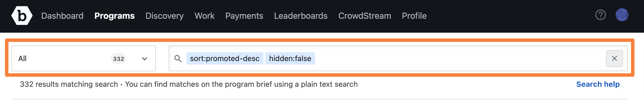Expand the All programs dropdown

(84, 58)
